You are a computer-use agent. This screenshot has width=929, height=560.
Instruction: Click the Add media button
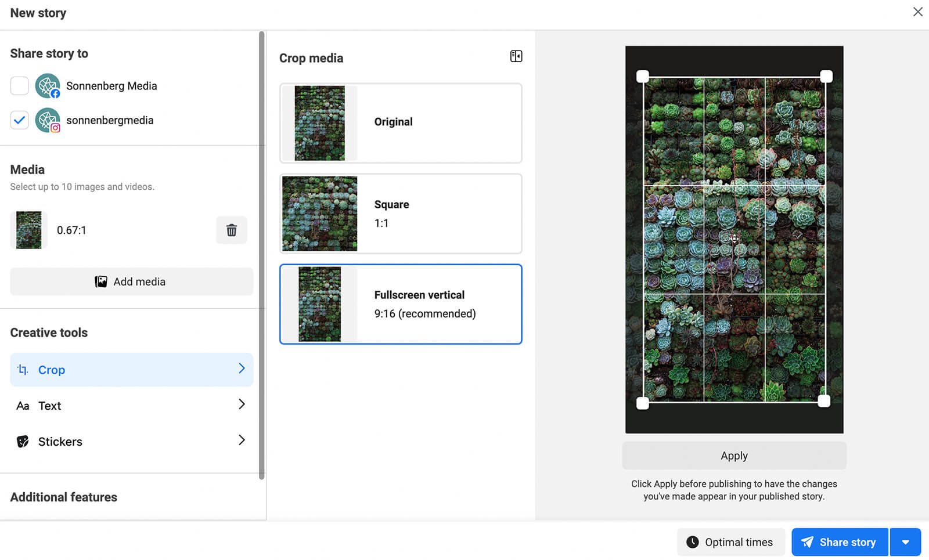(132, 281)
